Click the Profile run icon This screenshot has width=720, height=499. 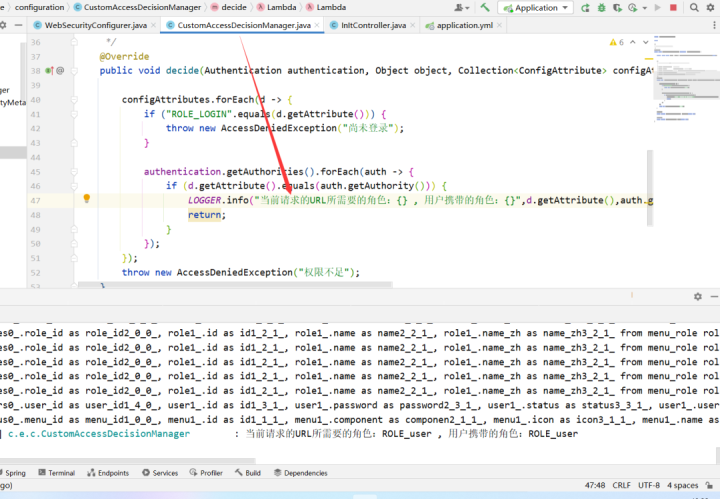(633, 8)
